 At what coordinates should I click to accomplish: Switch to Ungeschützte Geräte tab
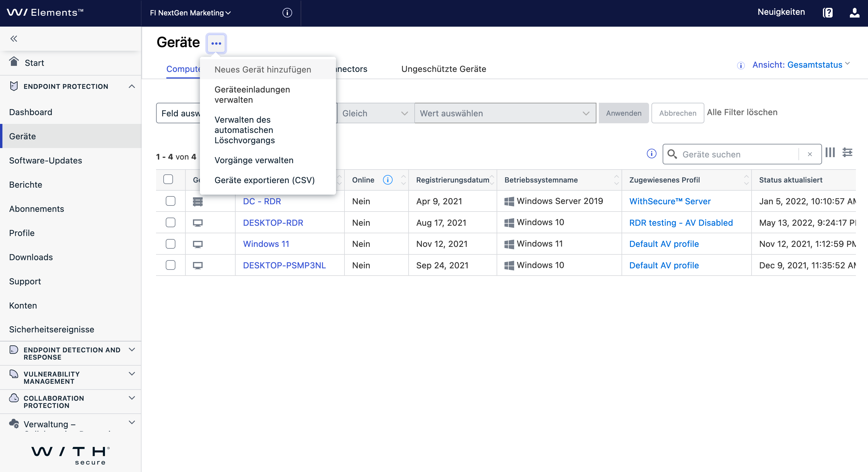(443, 69)
